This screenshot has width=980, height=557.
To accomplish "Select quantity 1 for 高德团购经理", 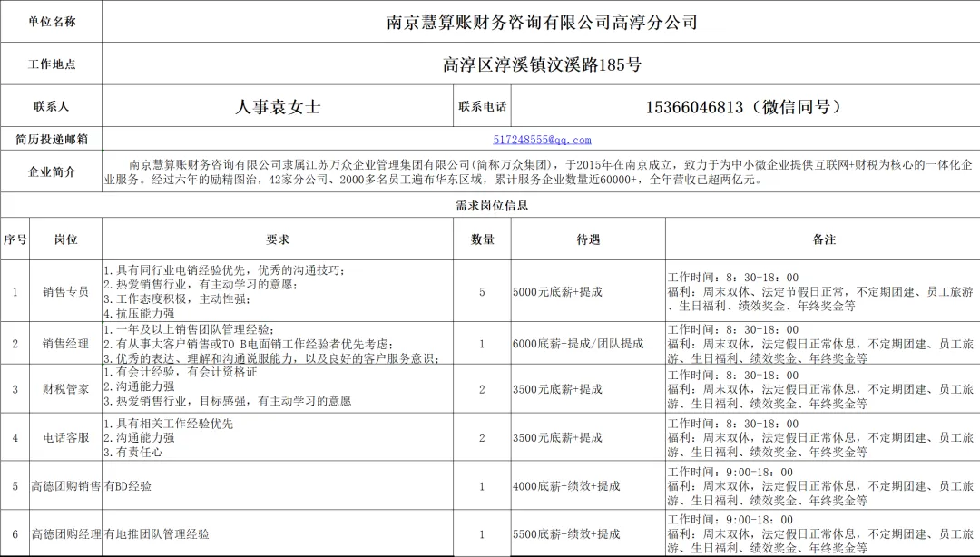I will [482, 534].
